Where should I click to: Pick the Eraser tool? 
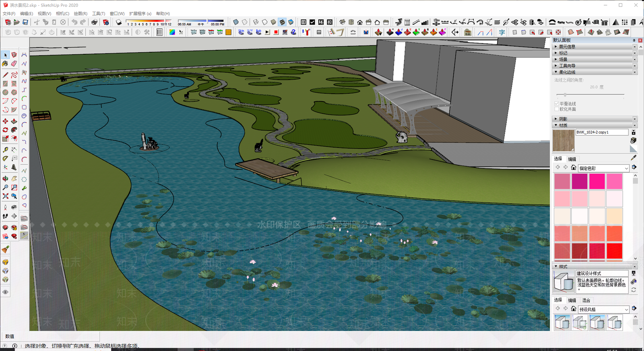point(14,64)
